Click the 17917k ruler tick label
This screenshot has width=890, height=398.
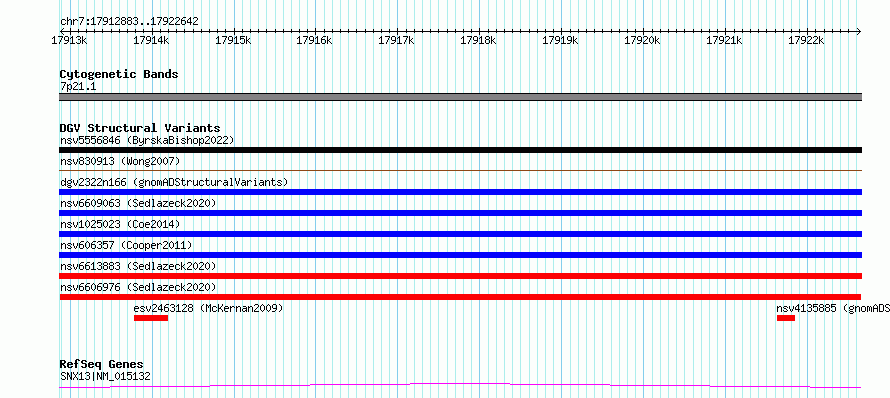[x=397, y=40]
